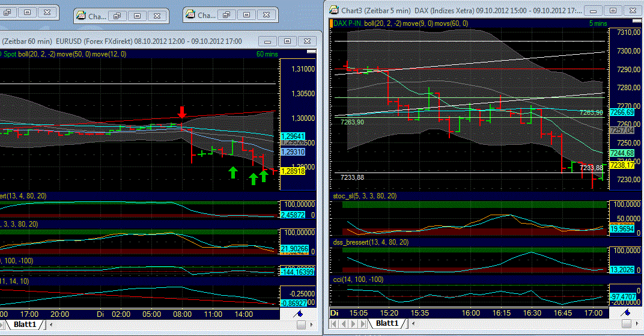Go to next sheet in Chart3 window
Image resolution: width=644 pixels, height=336 pixels.
click(353, 323)
